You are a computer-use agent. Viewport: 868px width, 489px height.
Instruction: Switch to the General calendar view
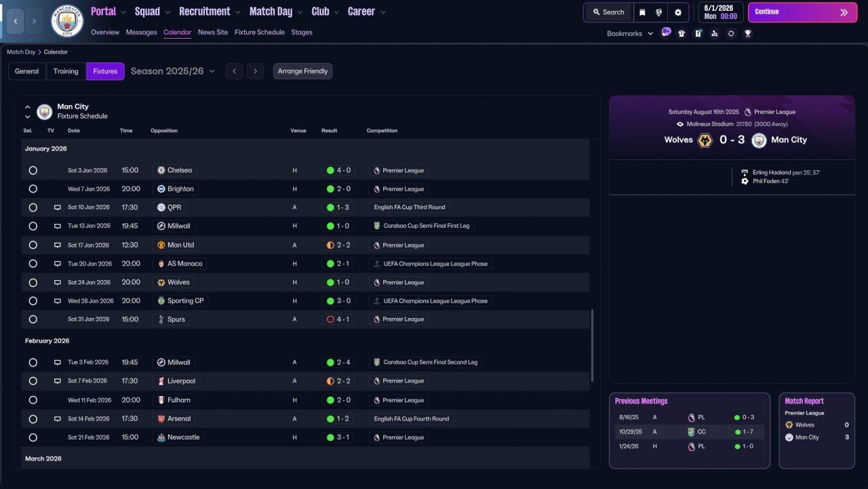[x=27, y=71]
